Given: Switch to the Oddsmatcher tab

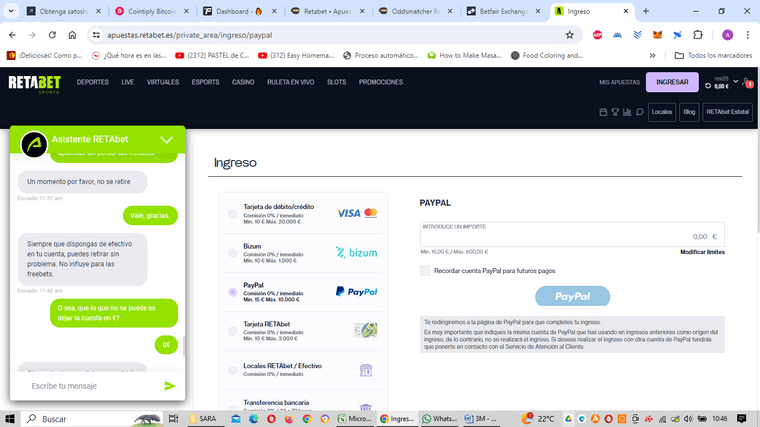Looking at the screenshot, I should [x=416, y=11].
